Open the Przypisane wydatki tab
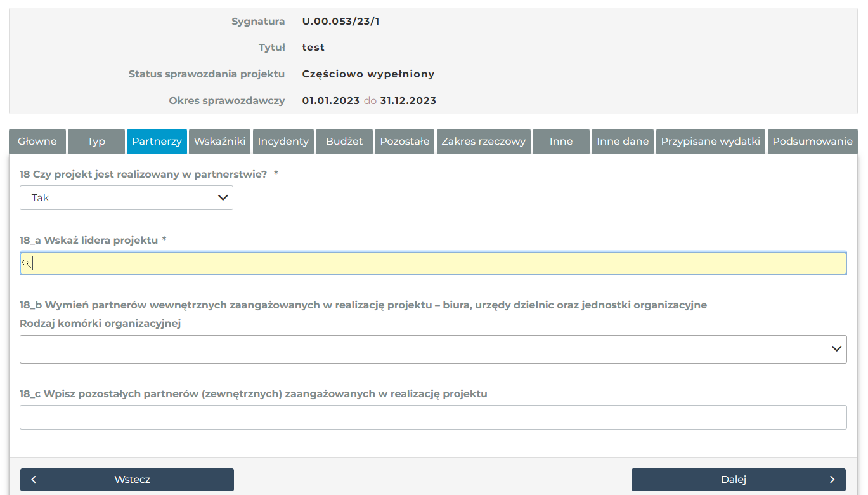The image size is (868, 495). [710, 142]
